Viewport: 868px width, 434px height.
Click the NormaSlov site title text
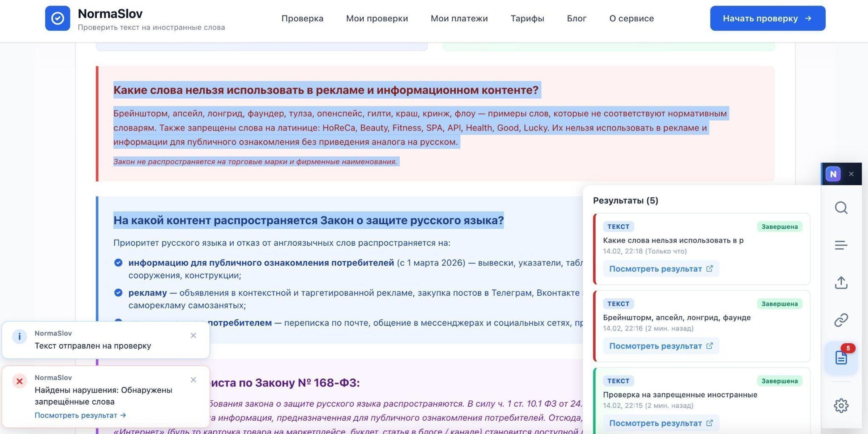coord(110,14)
